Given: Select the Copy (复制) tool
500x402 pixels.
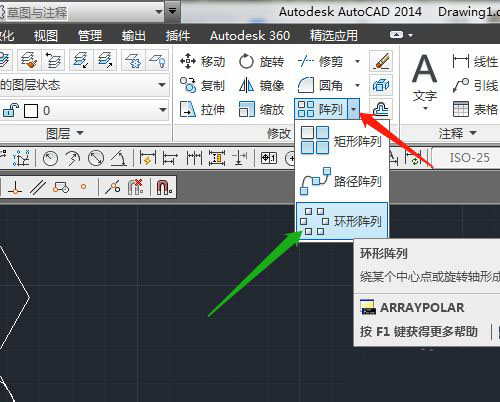Looking at the screenshot, I should click(x=202, y=85).
